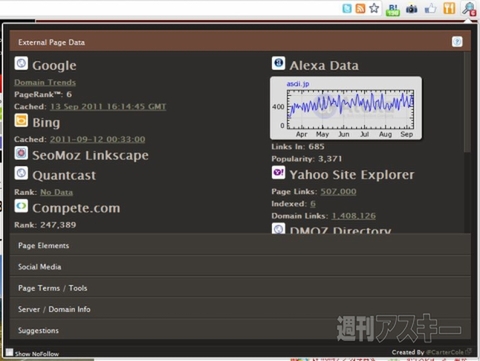Click the SeoMoz Linkscape icon
480x361 pixels.
21,153
